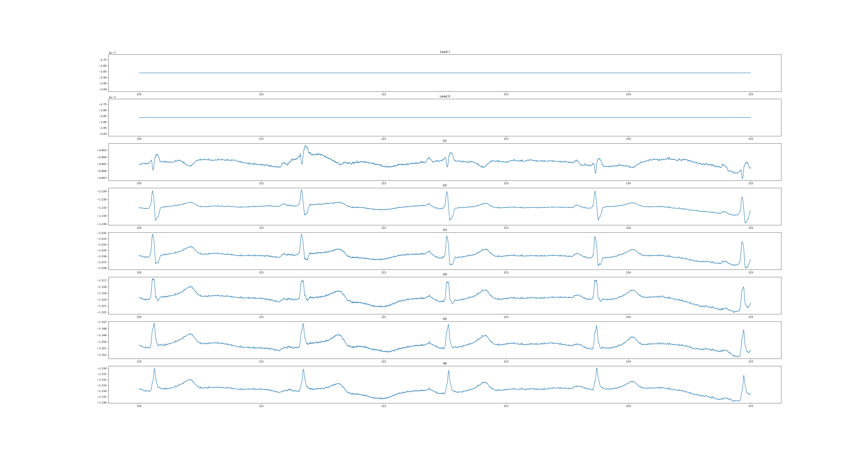The width and height of the screenshot is (868, 453).
Task: Click the −1.322 y-axis tick of V4
Action: point(102,312)
